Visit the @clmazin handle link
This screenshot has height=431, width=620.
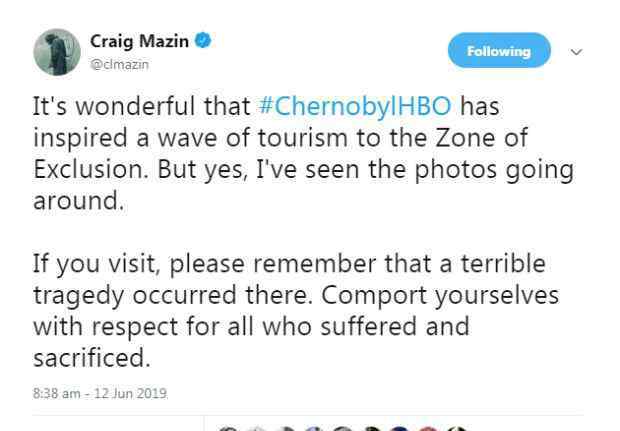pyautogui.click(x=119, y=64)
